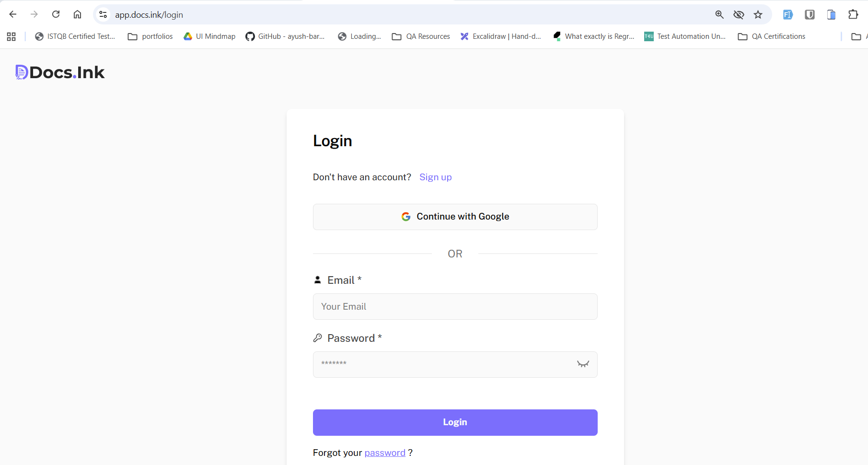
Task: Focus the Your Email input field
Action: (455, 307)
